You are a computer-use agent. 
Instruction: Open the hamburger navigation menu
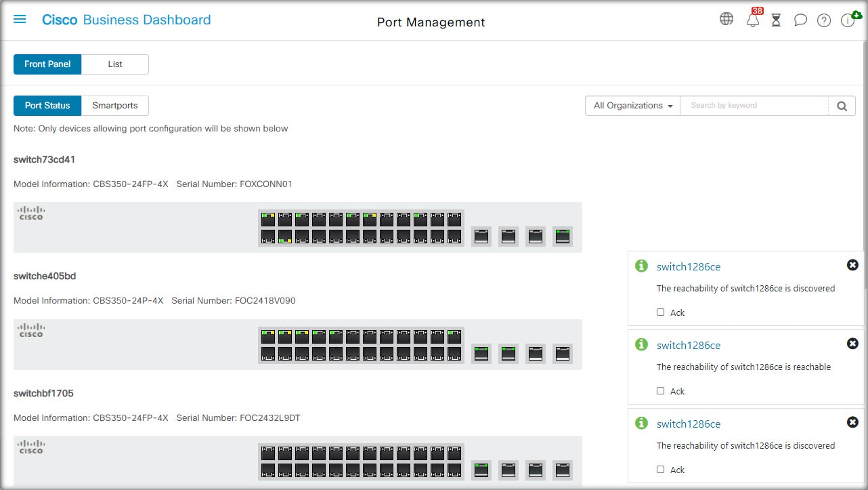tap(20, 20)
